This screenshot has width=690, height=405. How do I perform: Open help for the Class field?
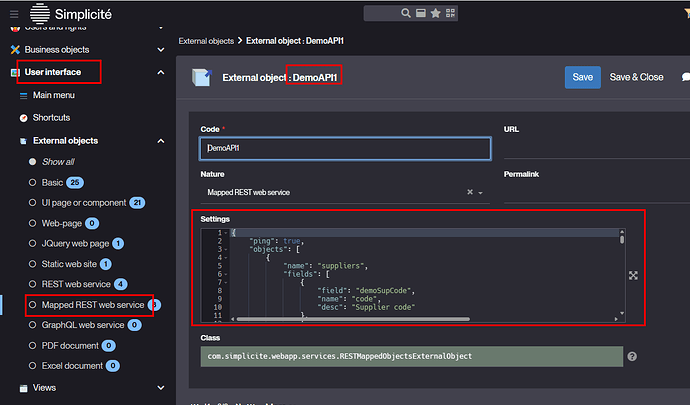coord(632,357)
